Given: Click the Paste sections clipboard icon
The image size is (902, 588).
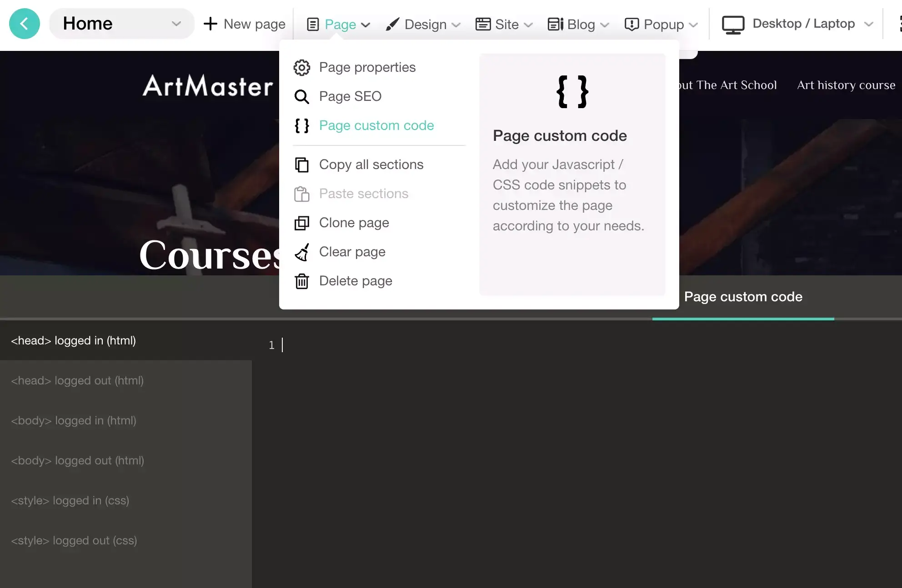Looking at the screenshot, I should 301,194.
